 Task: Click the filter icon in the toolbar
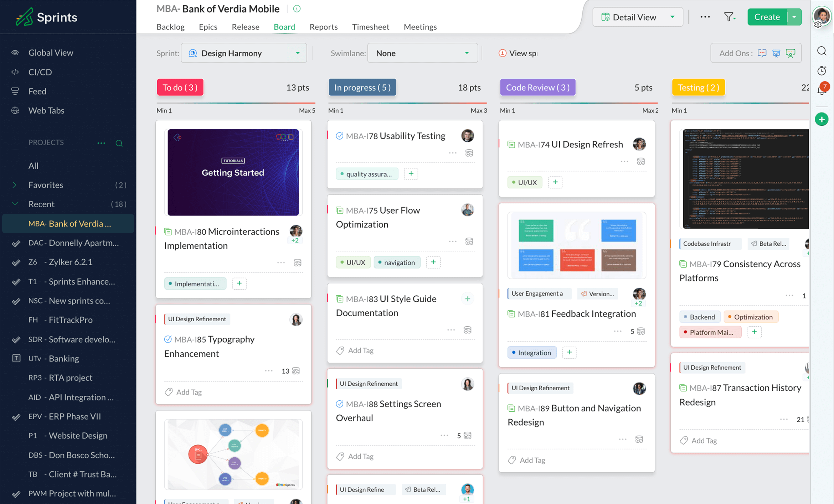[x=729, y=16]
